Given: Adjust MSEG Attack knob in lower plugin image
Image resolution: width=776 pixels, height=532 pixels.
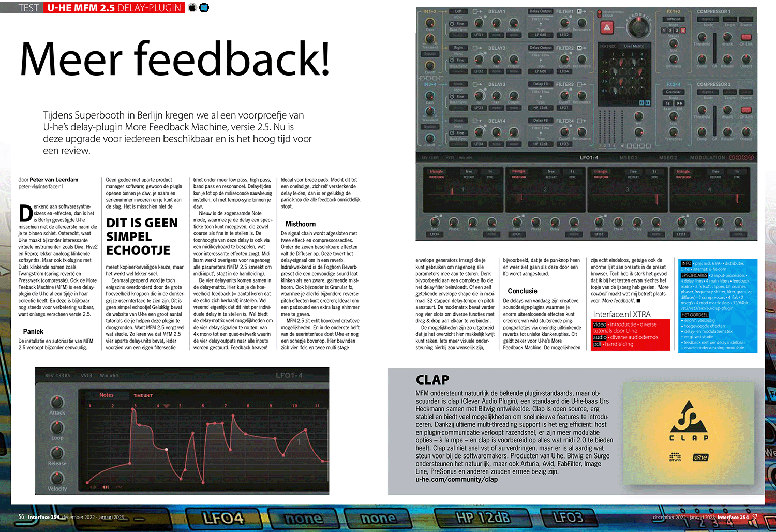Looking at the screenshot, I should click(57, 402).
